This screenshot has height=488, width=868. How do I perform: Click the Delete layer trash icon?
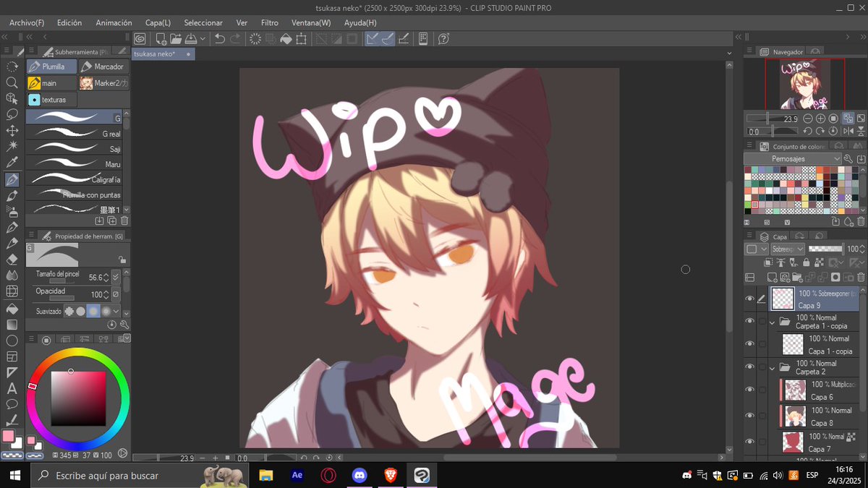[x=861, y=277]
